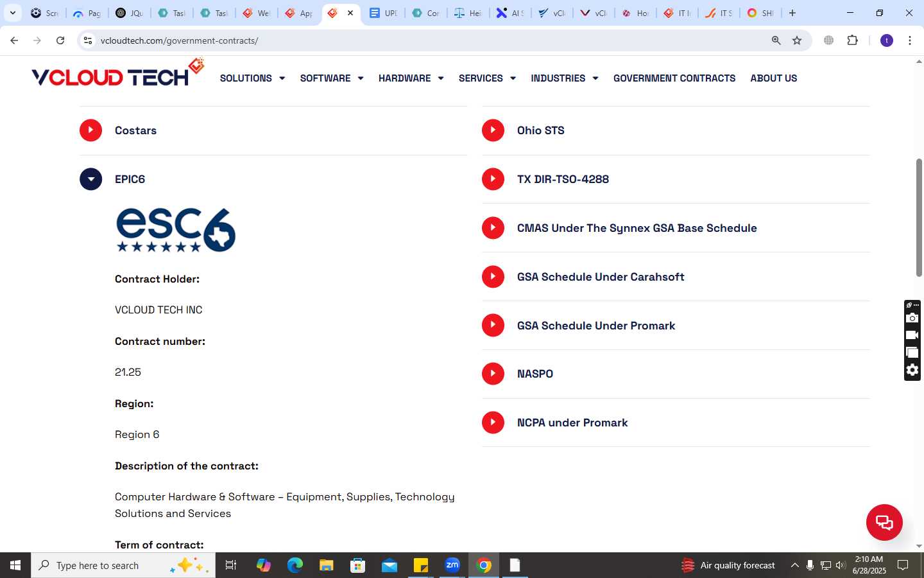Switch to the UPD document tab
Screen dimensions: 924x578
[x=384, y=13]
